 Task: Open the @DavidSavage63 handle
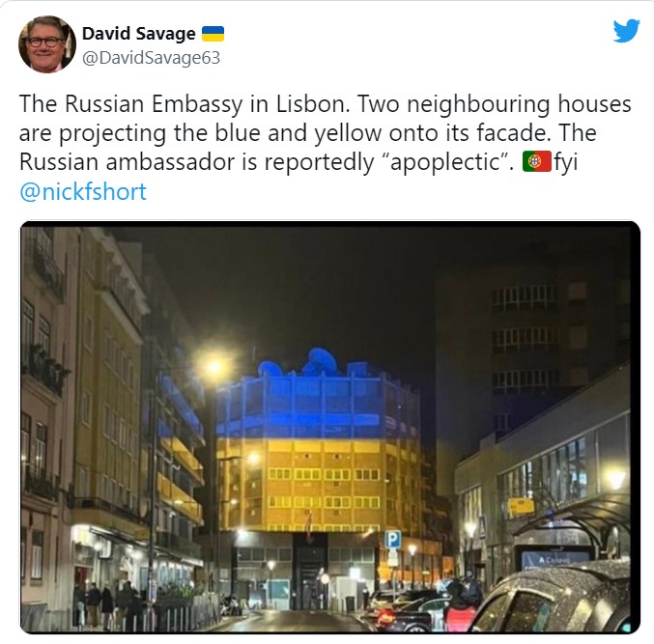coord(151,58)
